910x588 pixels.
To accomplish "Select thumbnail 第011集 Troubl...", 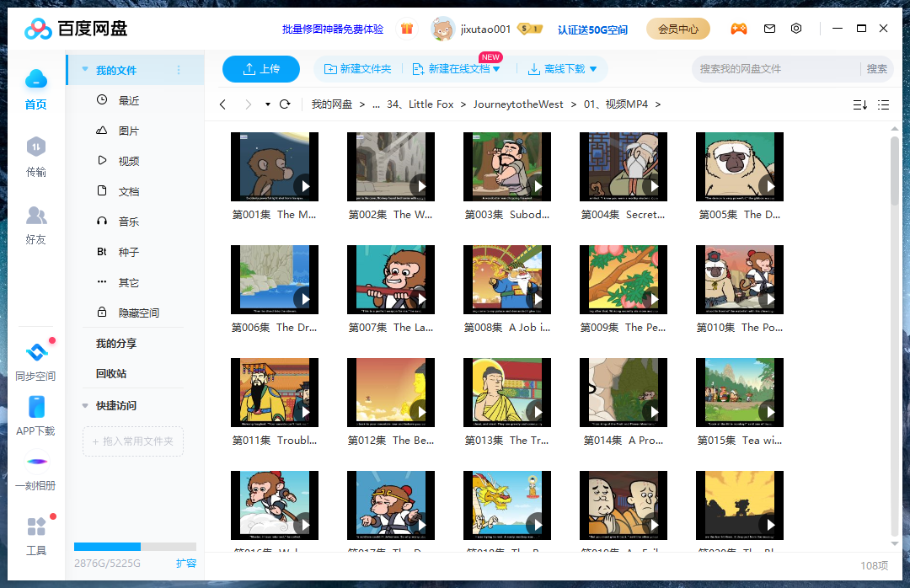I will pyautogui.click(x=275, y=393).
